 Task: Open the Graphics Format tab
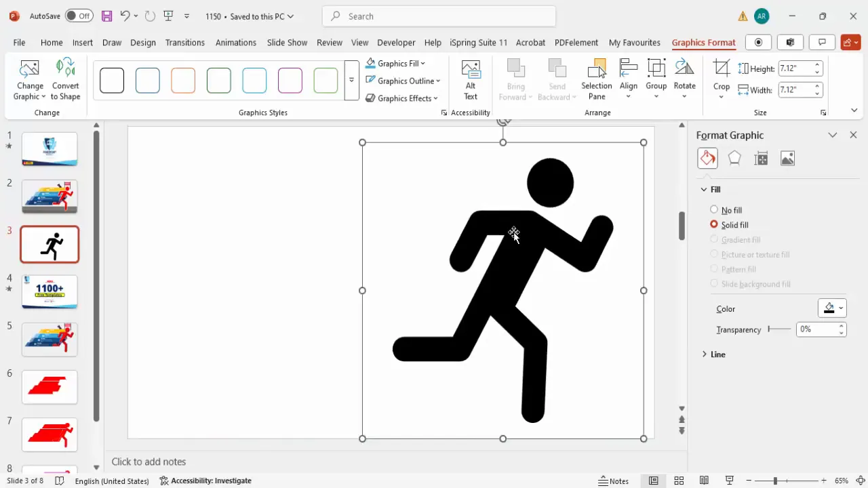(703, 42)
